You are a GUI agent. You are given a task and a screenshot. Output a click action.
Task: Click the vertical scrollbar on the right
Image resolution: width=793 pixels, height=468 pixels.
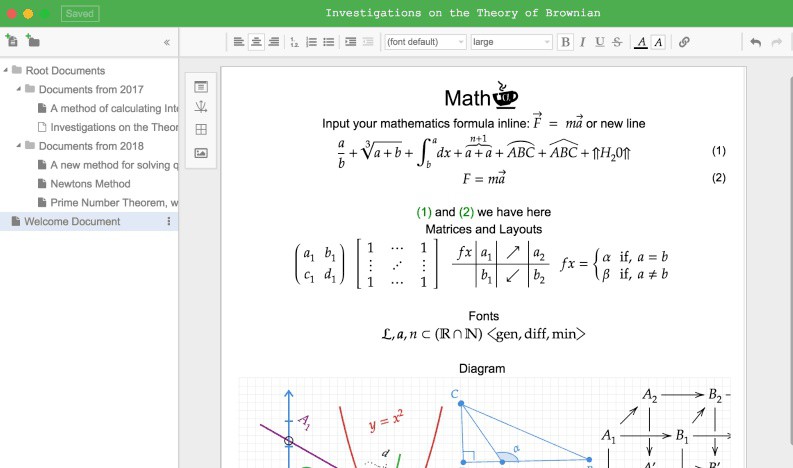click(790, 263)
